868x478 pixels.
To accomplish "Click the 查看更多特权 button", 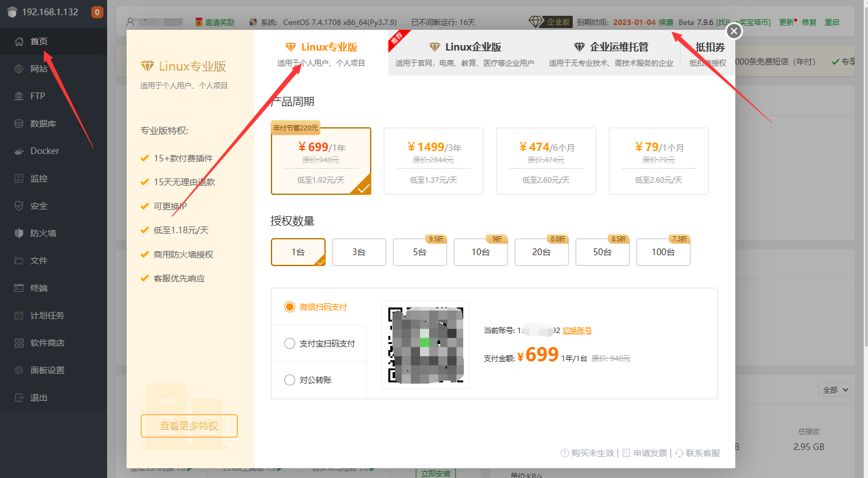I will [x=189, y=426].
